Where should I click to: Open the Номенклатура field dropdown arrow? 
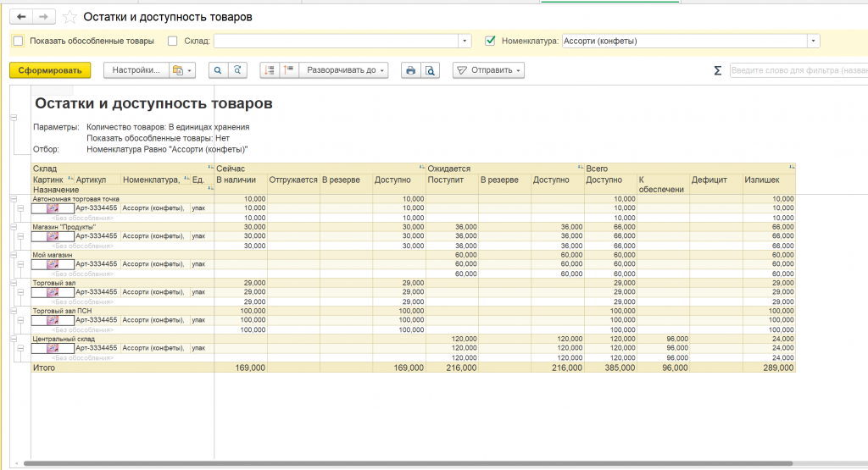(814, 41)
